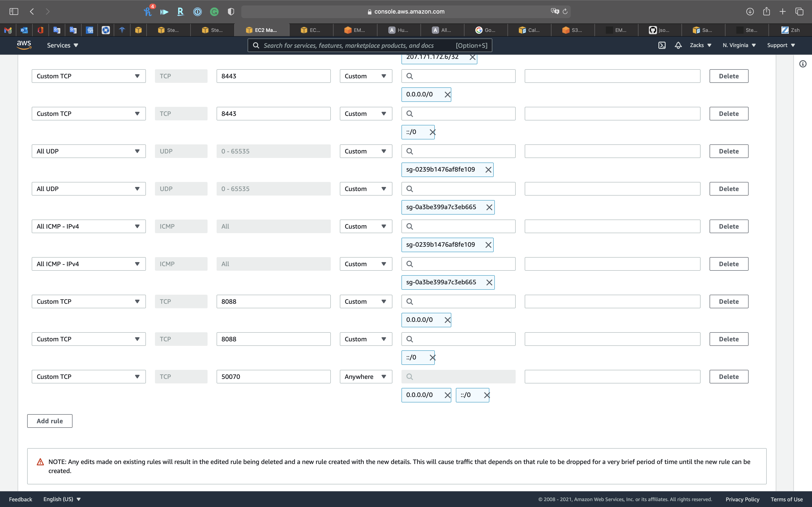
Task: Open the Safari sidebar toggle icon
Action: click(x=14, y=11)
